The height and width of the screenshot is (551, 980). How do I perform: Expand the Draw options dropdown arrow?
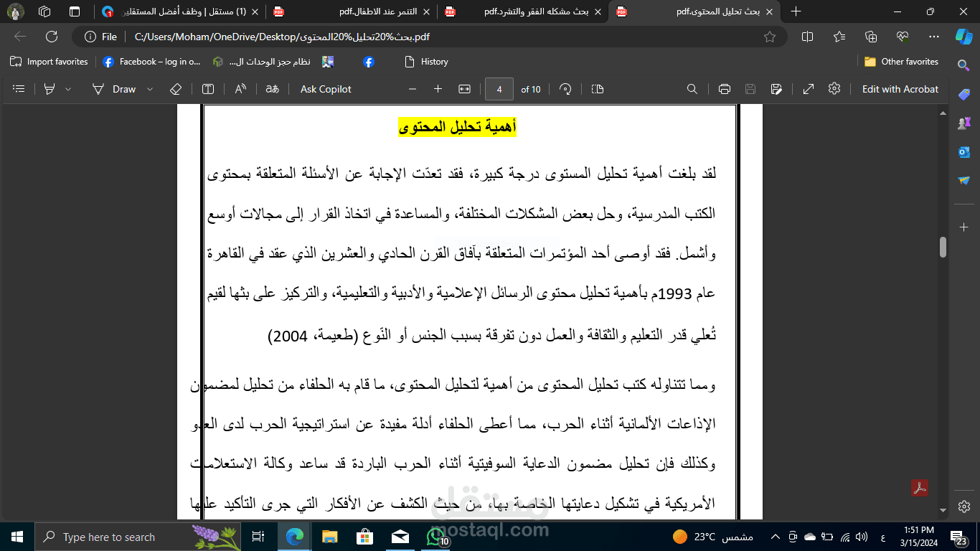click(x=150, y=89)
